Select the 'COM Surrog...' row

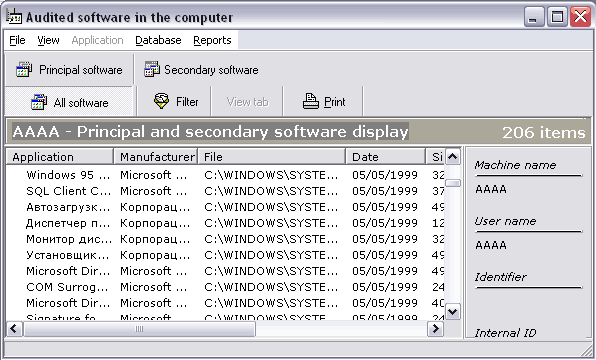click(x=225, y=287)
